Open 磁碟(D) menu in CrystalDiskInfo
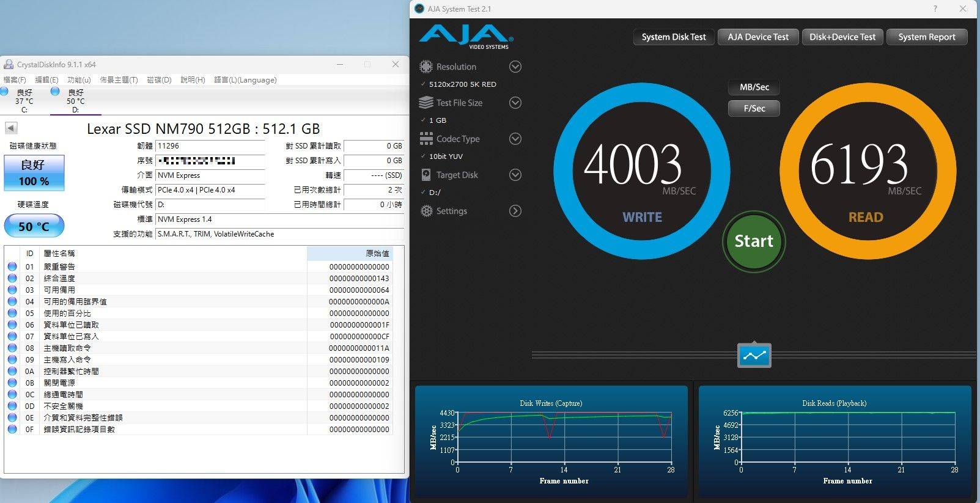 point(159,80)
